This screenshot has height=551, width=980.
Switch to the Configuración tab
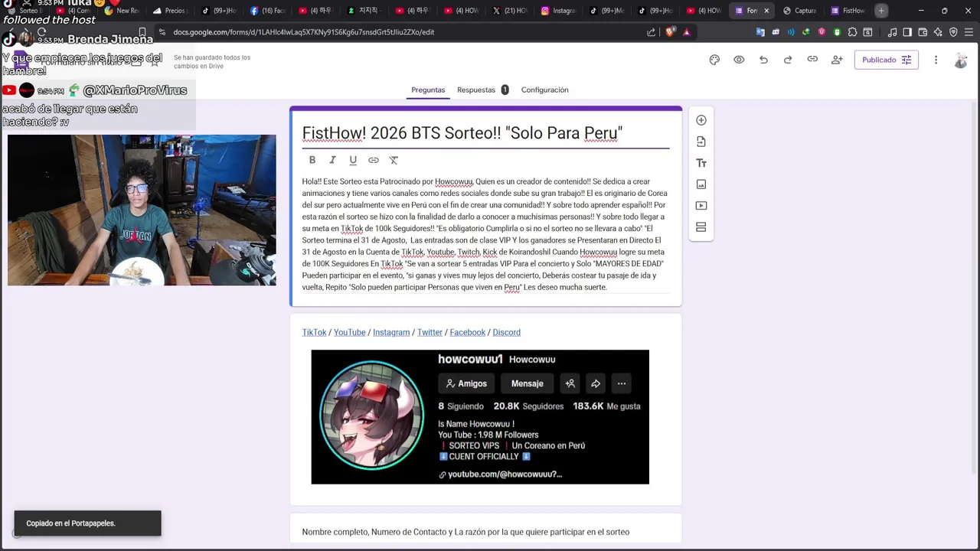click(x=544, y=90)
